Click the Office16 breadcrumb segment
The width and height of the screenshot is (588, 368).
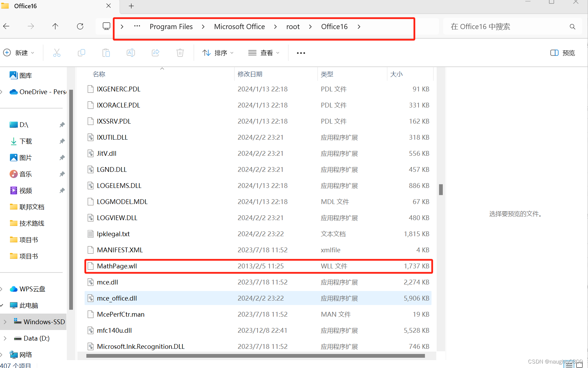click(334, 27)
